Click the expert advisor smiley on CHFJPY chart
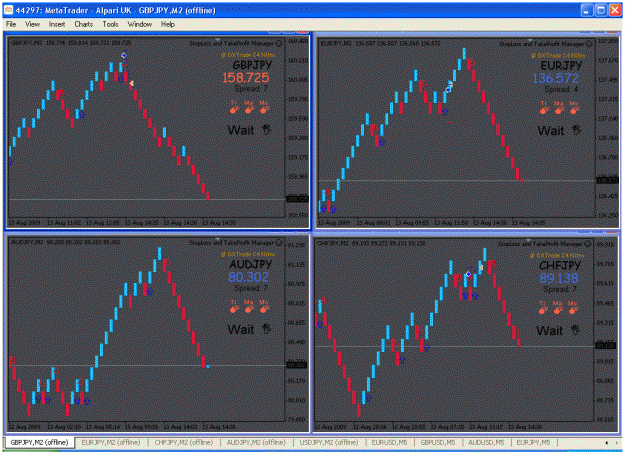 587,244
